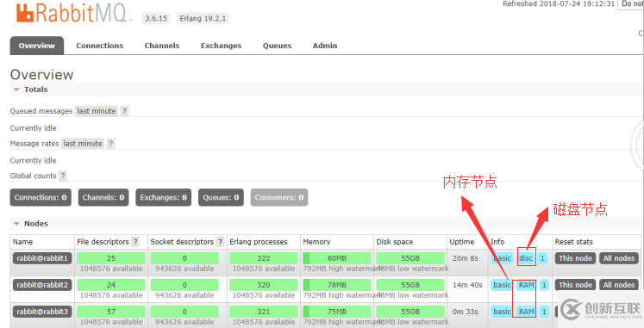
Task: Click Erlang processes value 322
Action: click(x=264, y=258)
